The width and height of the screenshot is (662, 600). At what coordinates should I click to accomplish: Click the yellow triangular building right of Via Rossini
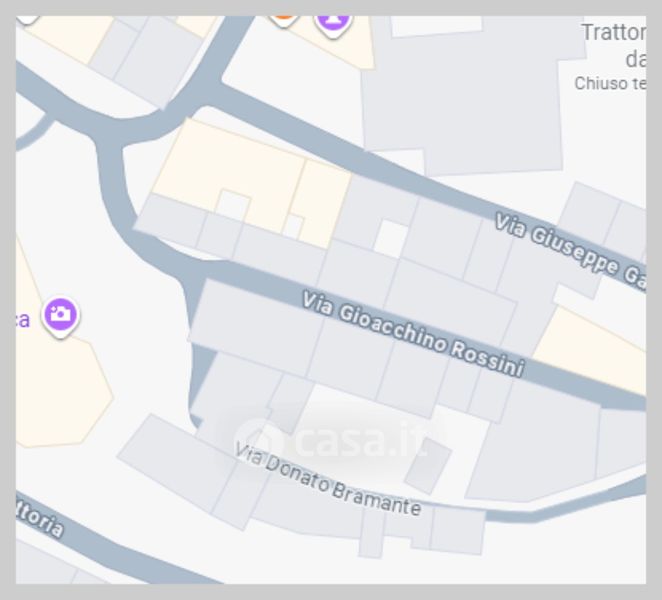click(591, 348)
